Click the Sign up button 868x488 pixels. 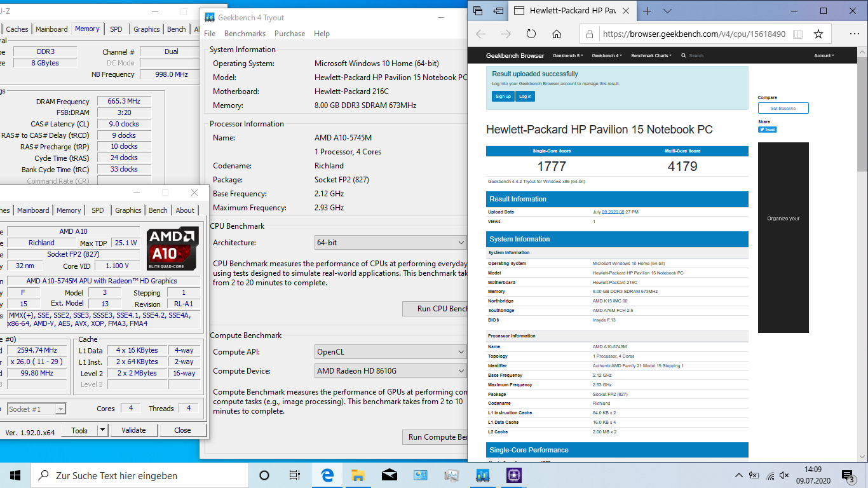click(x=503, y=96)
